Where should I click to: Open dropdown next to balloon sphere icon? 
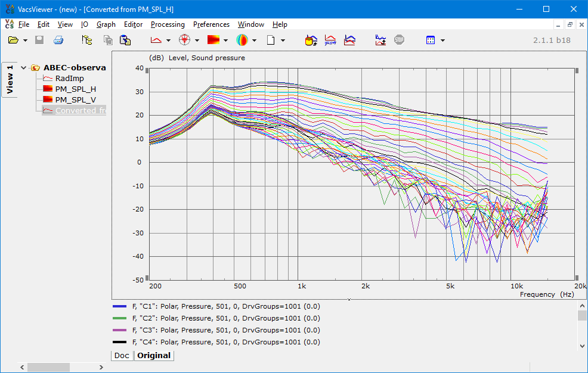pos(254,41)
